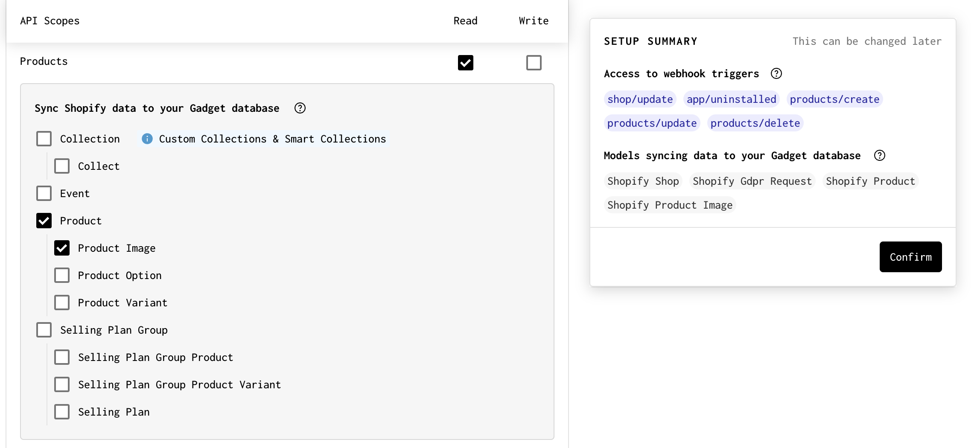Click the Confirm button
The height and width of the screenshot is (448, 980).
910,256
